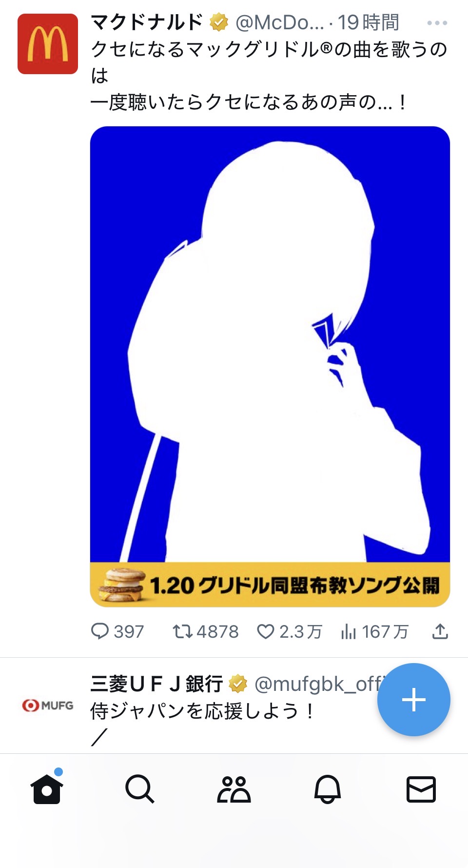Click the マクドナルド account name
The image size is (468, 868).
tap(147, 22)
